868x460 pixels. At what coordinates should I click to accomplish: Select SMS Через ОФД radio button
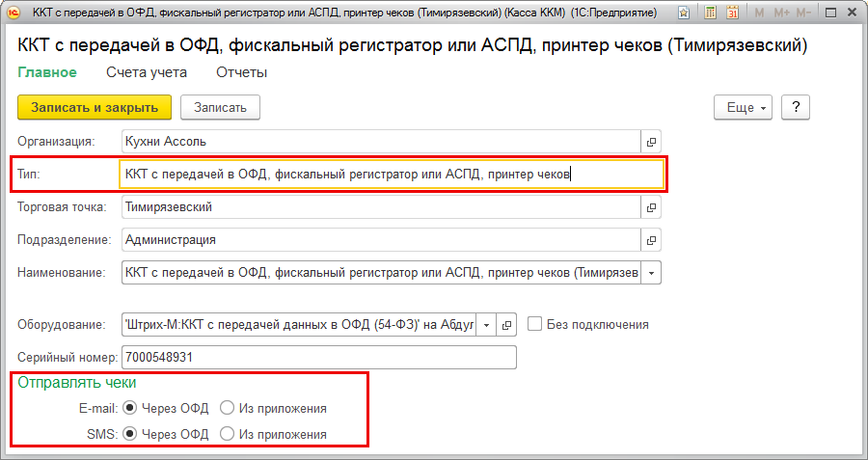[129, 434]
